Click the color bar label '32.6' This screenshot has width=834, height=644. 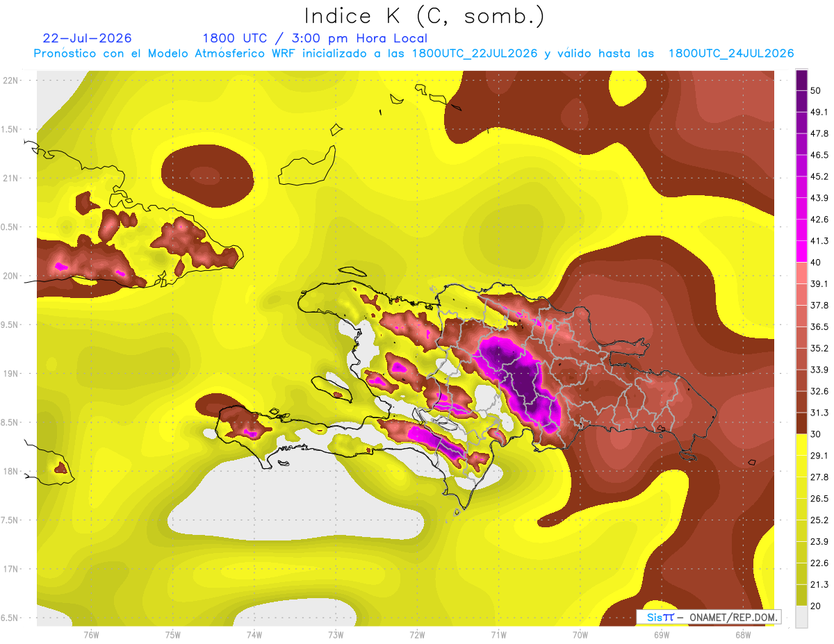819,391
